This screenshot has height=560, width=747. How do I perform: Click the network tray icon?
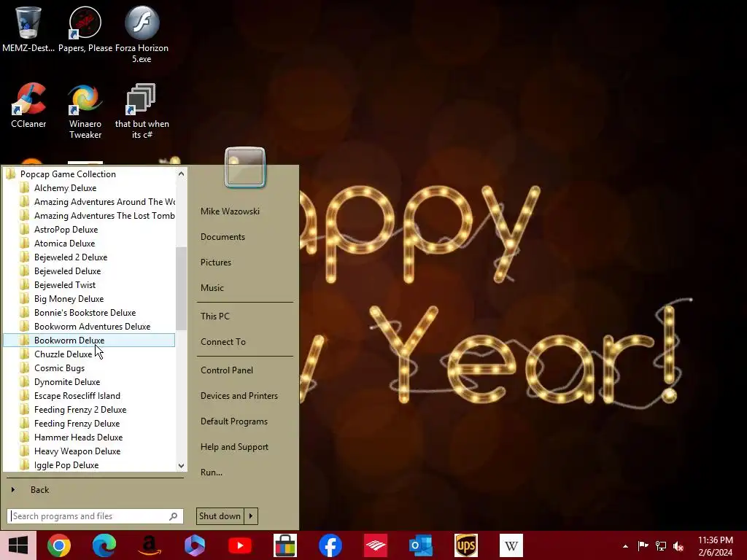[x=661, y=545]
